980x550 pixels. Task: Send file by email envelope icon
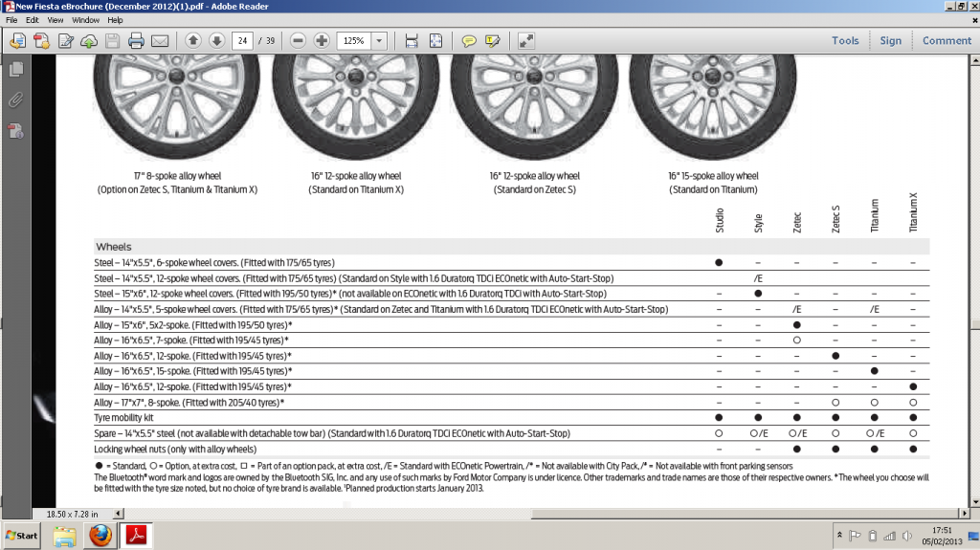160,41
